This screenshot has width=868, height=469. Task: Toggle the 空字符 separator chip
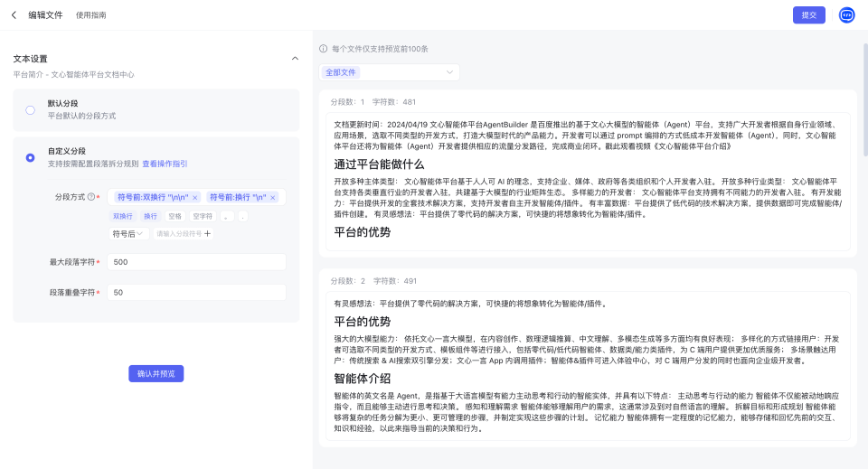point(203,216)
